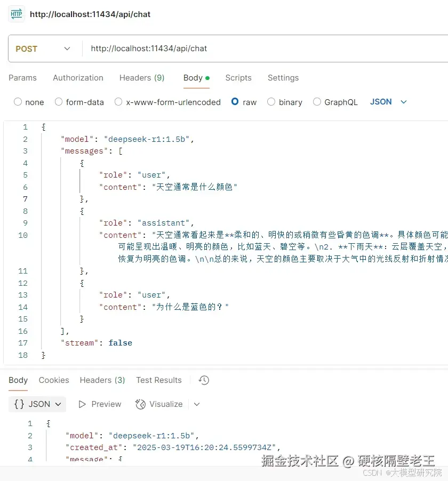Image resolution: width=448 pixels, height=481 pixels.
Task: Click the JSON braces icon in response
Action: [19, 404]
